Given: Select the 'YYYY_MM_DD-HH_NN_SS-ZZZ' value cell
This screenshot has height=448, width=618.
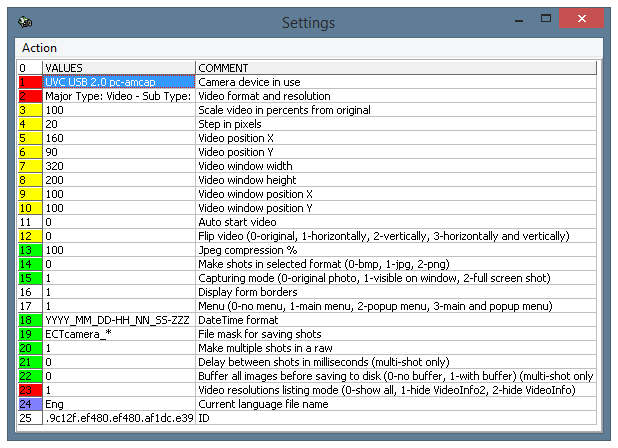Looking at the screenshot, I should [119, 320].
